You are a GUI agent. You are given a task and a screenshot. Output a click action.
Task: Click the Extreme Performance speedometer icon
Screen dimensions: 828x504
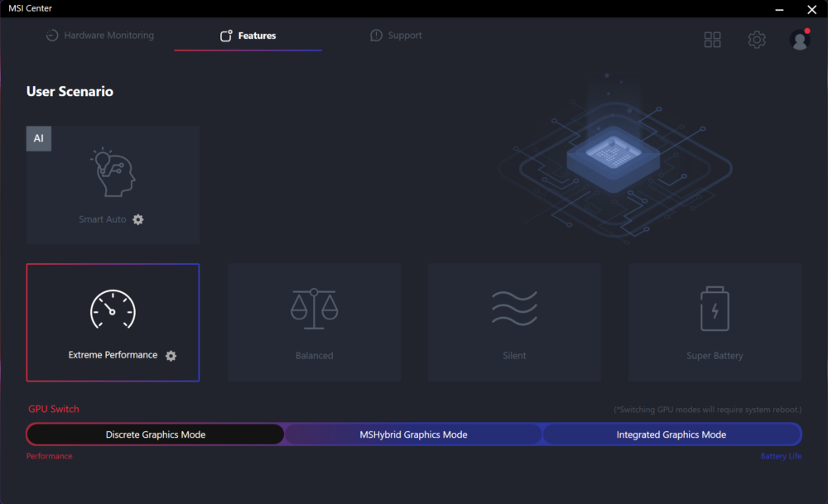point(113,310)
